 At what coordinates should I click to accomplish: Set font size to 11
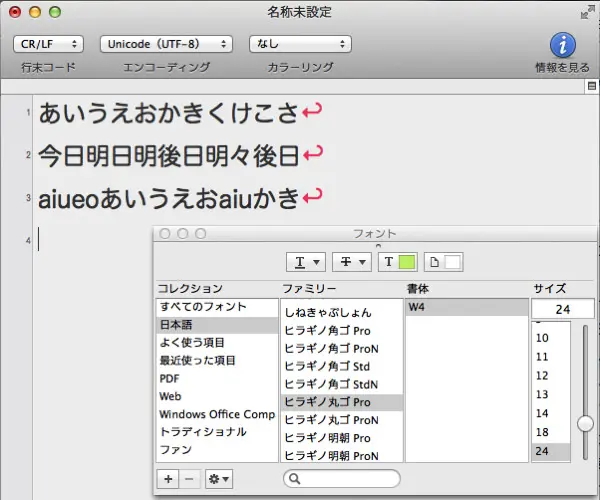click(551, 357)
